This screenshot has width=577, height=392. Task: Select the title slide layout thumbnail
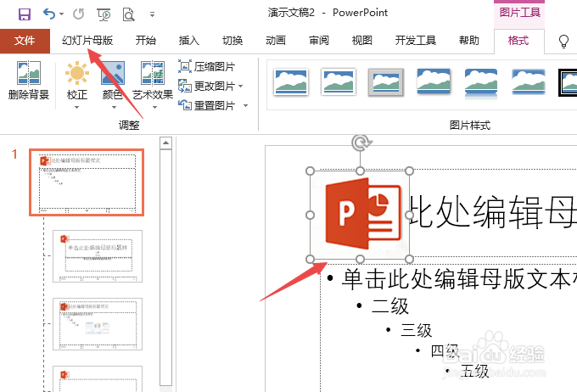click(98, 256)
